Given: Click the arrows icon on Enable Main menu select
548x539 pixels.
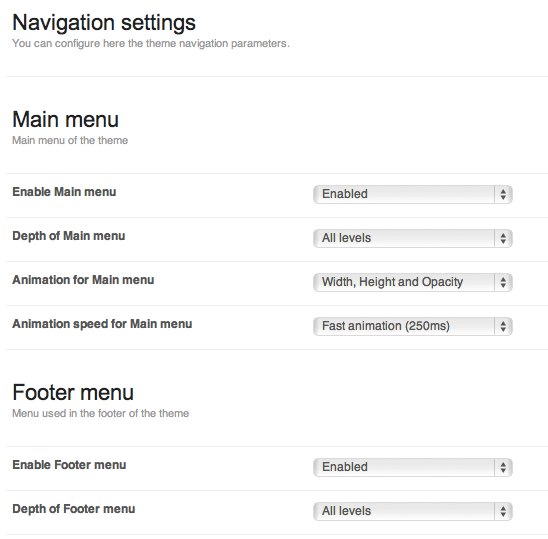Looking at the screenshot, I should [503, 194].
